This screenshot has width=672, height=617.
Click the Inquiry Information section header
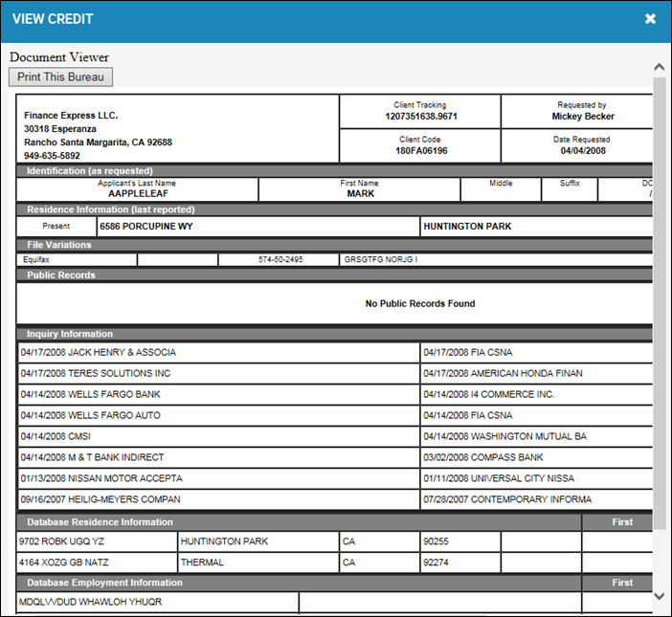[334, 334]
